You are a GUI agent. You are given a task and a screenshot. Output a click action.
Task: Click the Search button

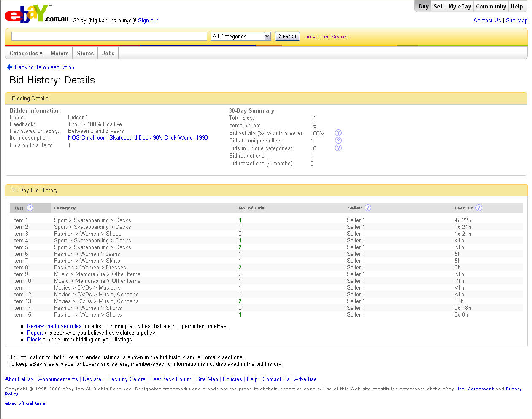click(x=287, y=36)
